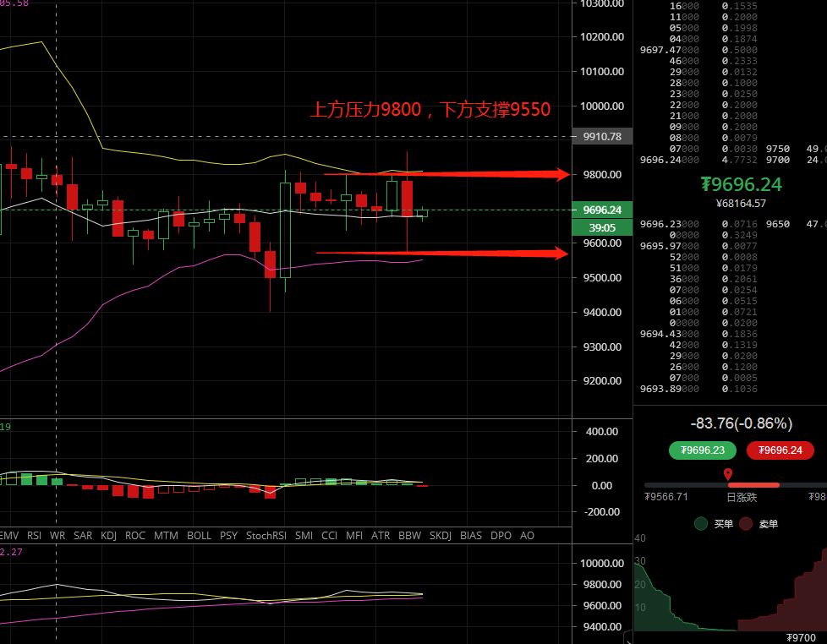Screen dimensions: 827x644
Task: Click the 9650 depth level entry
Action: 778,225
